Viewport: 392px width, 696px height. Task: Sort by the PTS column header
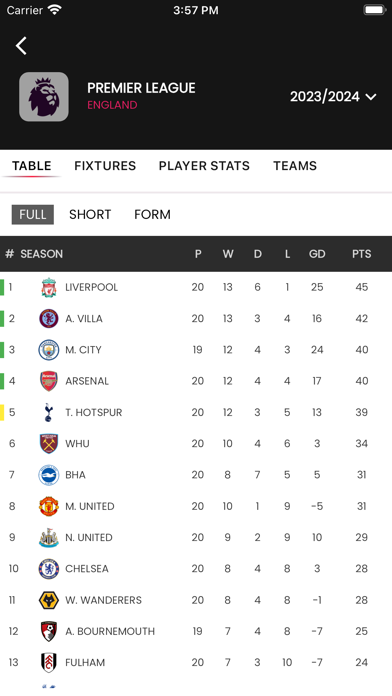click(x=361, y=254)
